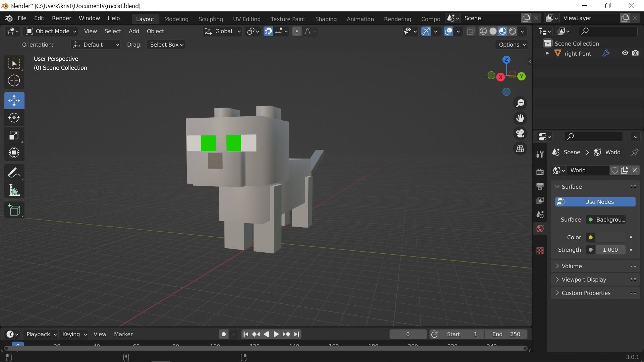This screenshot has height=362, width=644.
Task: Click the X axis on navigation gizmo
Action: [500, 77]
